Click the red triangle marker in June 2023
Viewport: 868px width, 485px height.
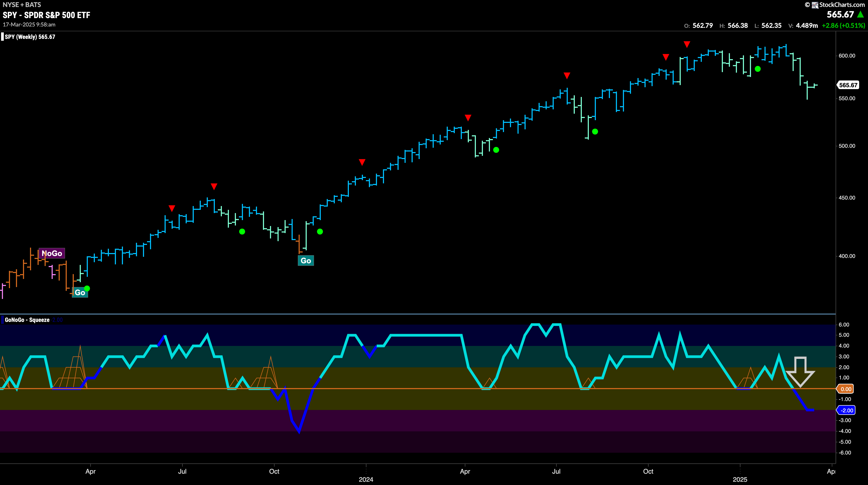click(x=172, y=208)
